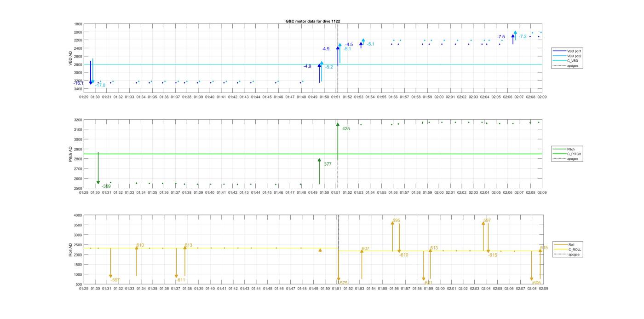644x319 pixels.
Task: Click the "597" roll data label
Action: pyautogui.click(x=487, y=220)
